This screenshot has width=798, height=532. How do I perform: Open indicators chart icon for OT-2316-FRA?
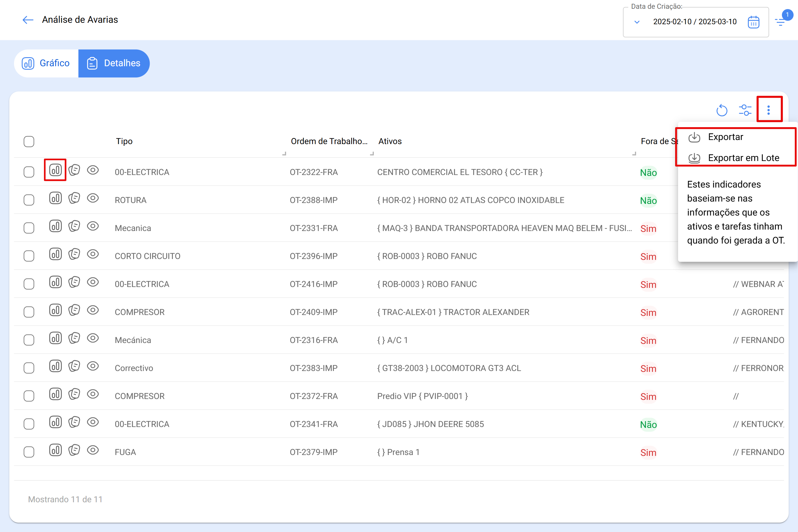55,337
